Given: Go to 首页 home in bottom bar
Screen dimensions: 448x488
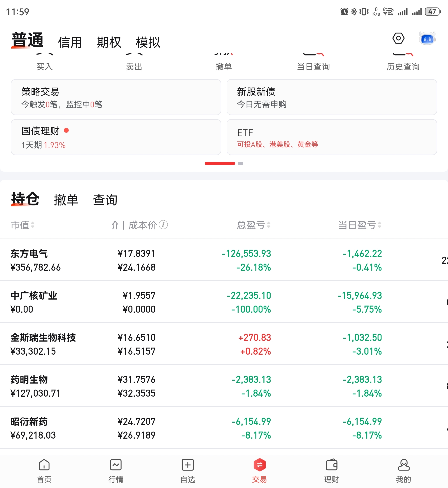Looking at the screenshot, I should 44,471.
